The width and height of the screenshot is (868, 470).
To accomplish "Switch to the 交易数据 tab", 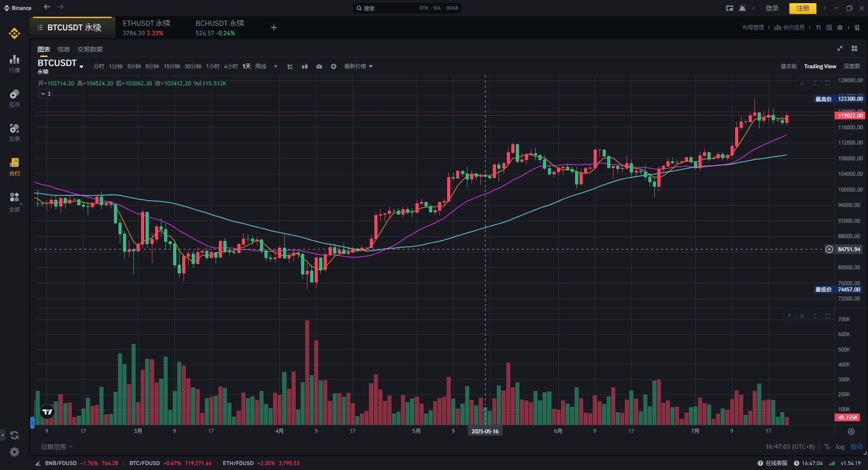I will 90,49.
